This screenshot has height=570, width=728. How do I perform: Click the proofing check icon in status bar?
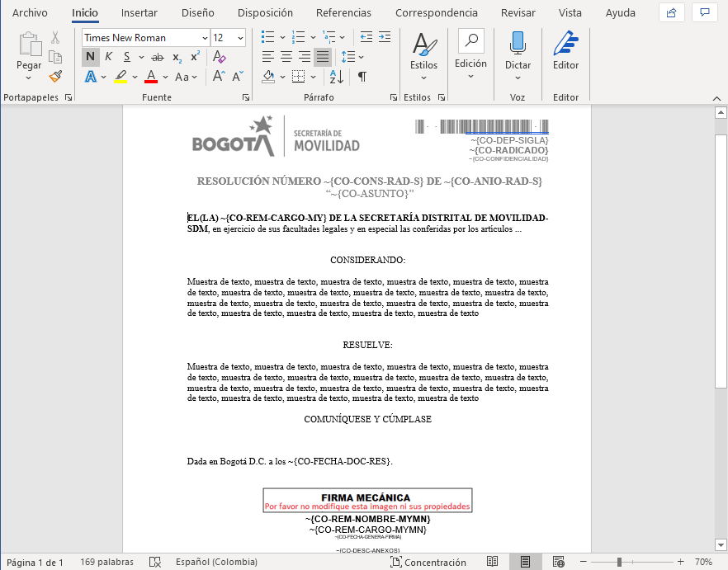tap(155, 562)
